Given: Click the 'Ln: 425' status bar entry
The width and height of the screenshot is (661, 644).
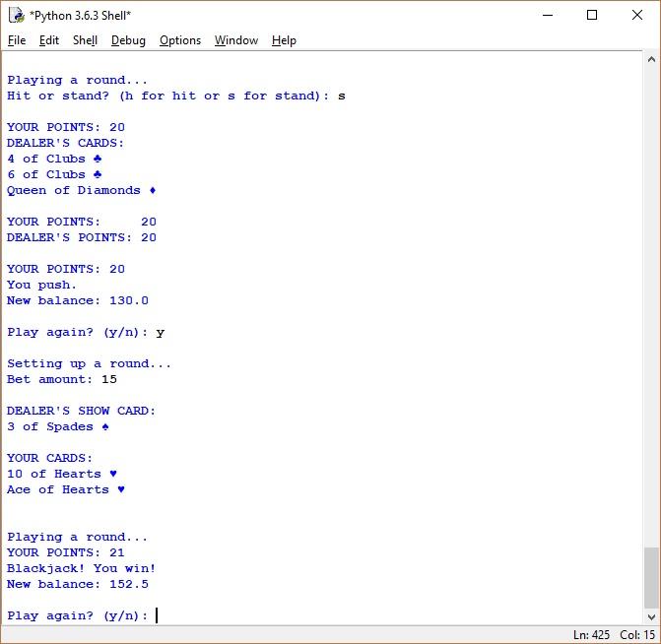Looking at the screenshot, I should coord(591,635).
